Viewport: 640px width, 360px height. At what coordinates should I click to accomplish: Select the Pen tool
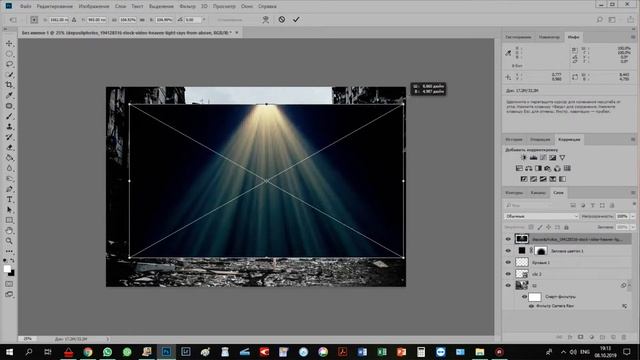[x=9, y=189]
